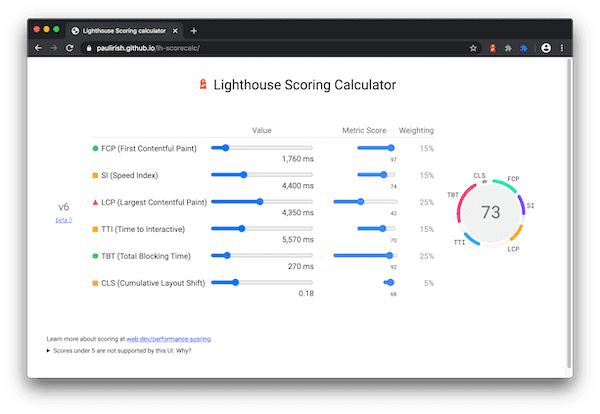Bookmark this page with the star icon
The image size is (600, 414).
pyautogui.click(x=473, y=47)
